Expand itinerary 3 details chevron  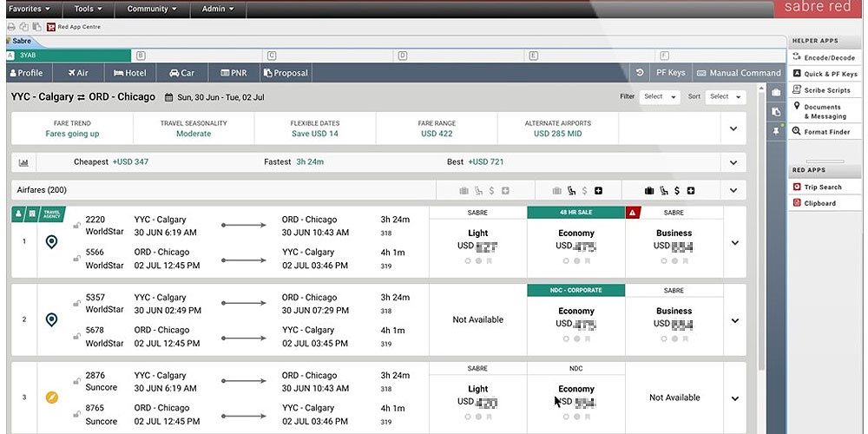[735, 398]
